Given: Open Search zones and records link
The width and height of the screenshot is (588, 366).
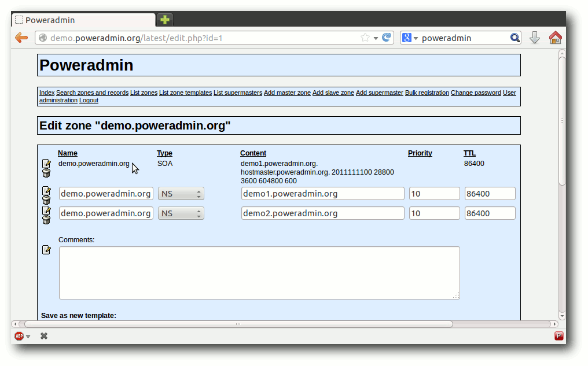Looking at the screenshot, I should coord(92,93).
